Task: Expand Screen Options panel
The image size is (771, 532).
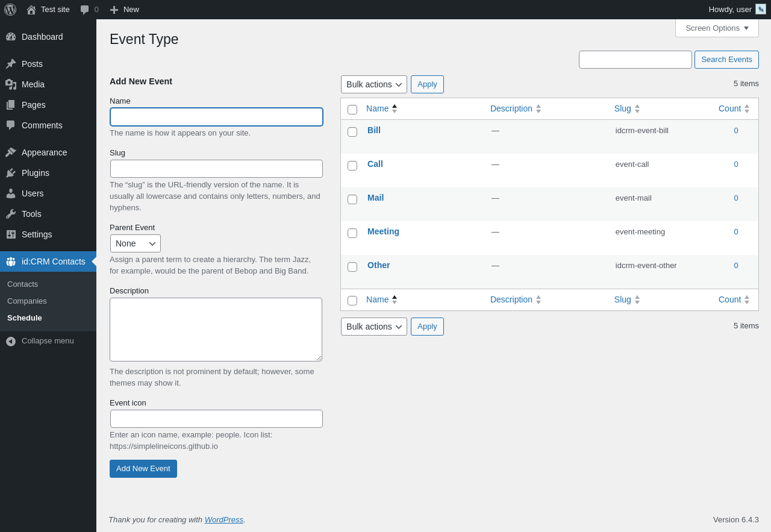Action: (x=717, y=28)
